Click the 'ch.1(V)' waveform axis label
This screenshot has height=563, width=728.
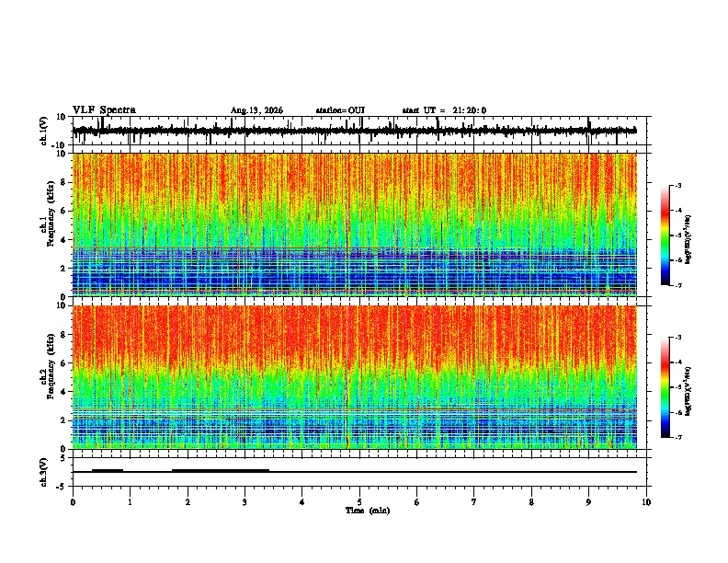pyautogui.click(x=44, y=131)
